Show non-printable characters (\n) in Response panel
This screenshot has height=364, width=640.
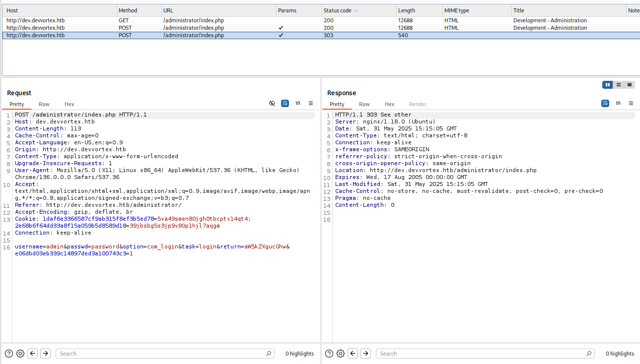[618, 103]
